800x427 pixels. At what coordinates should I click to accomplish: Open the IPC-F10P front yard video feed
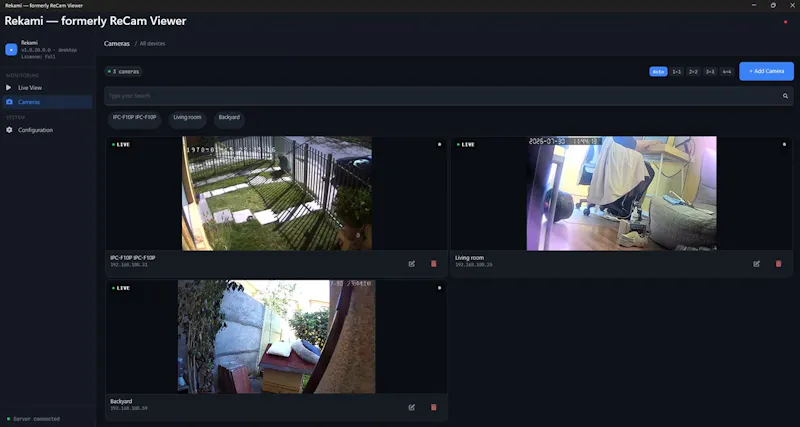coord(277,193)
